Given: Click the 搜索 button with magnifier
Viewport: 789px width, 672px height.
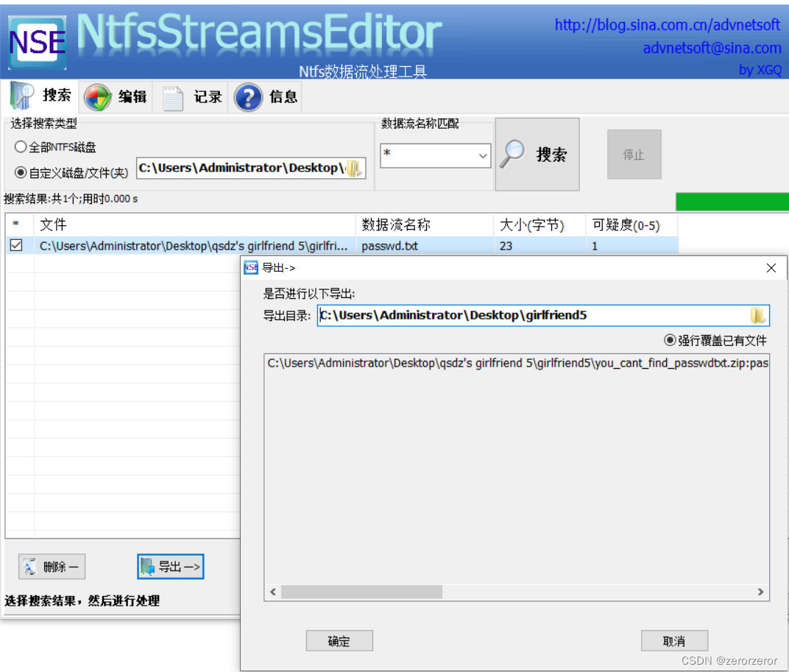Looking at the screenshot, I should (537, 155).
